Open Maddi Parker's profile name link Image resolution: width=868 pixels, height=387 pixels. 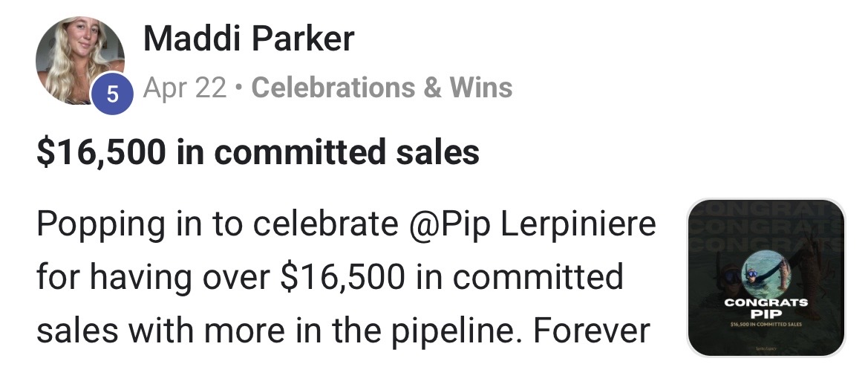click(249, 39)
